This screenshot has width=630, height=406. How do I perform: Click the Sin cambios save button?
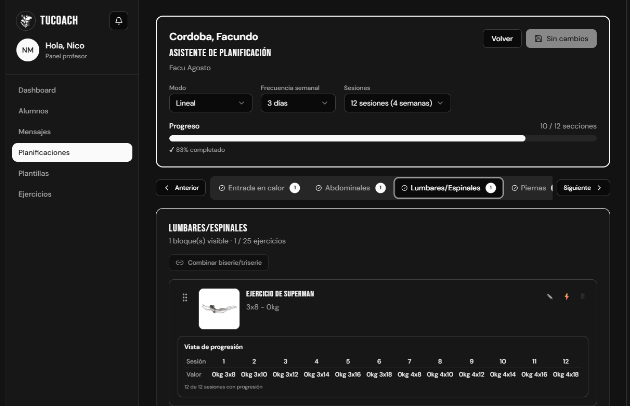click(x=561, y=39)
